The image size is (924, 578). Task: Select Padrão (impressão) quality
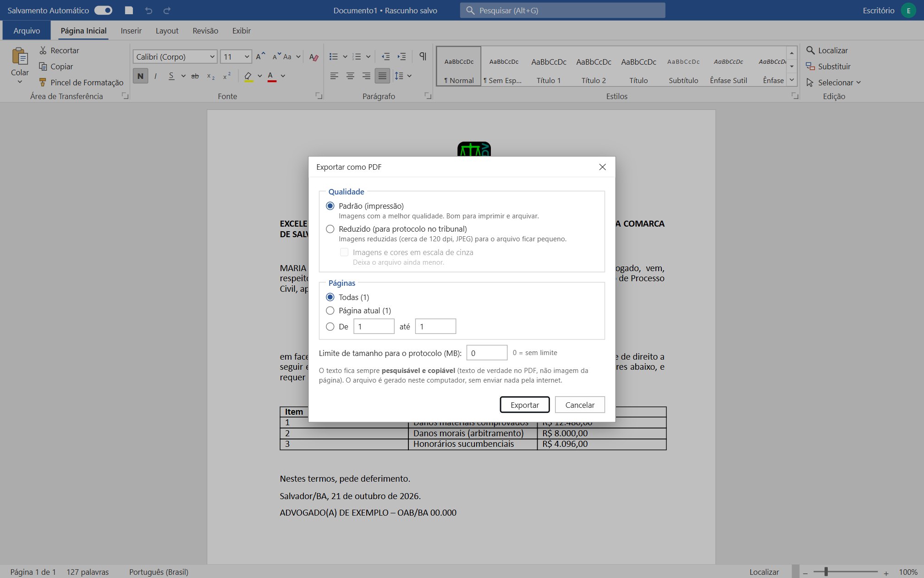[x=330, y=206]
